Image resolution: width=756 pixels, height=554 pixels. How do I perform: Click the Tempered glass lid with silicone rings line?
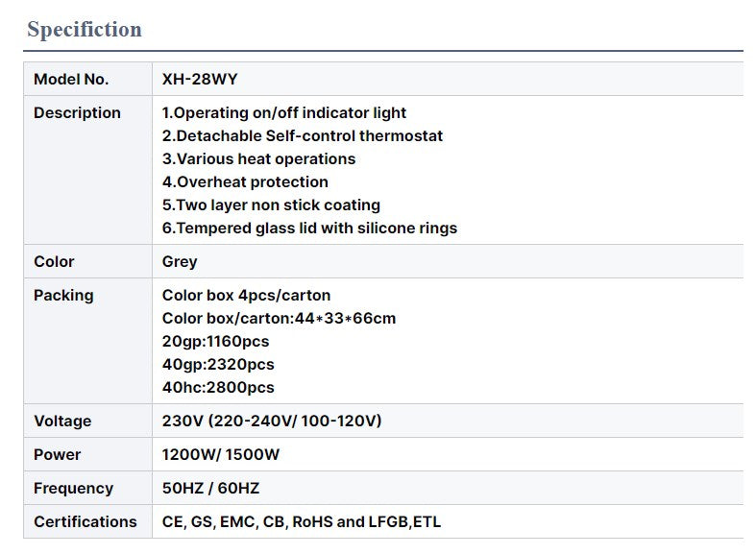[309, 228]
